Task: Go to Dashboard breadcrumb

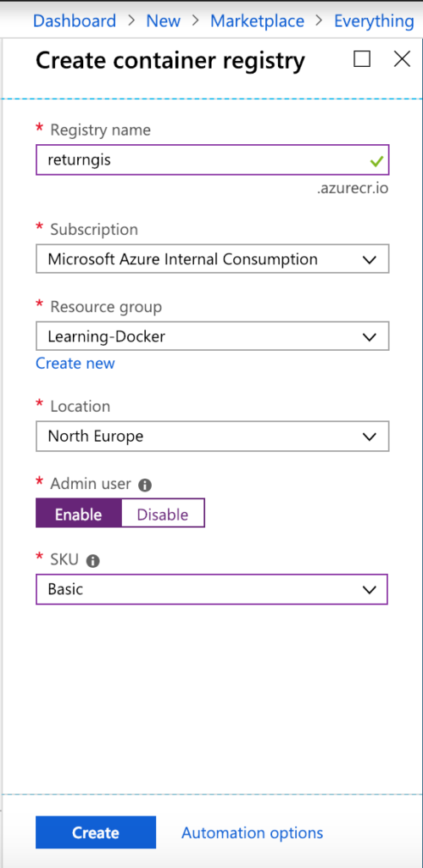Action: point(75,21)
